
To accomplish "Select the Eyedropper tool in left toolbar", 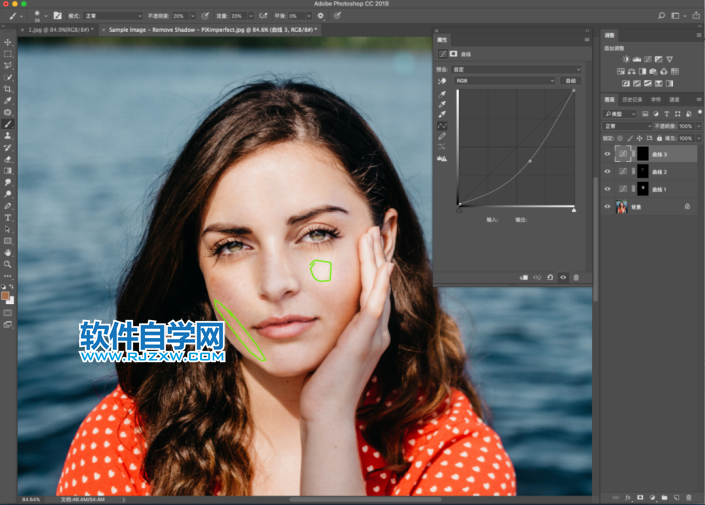I will click(8, 101).
